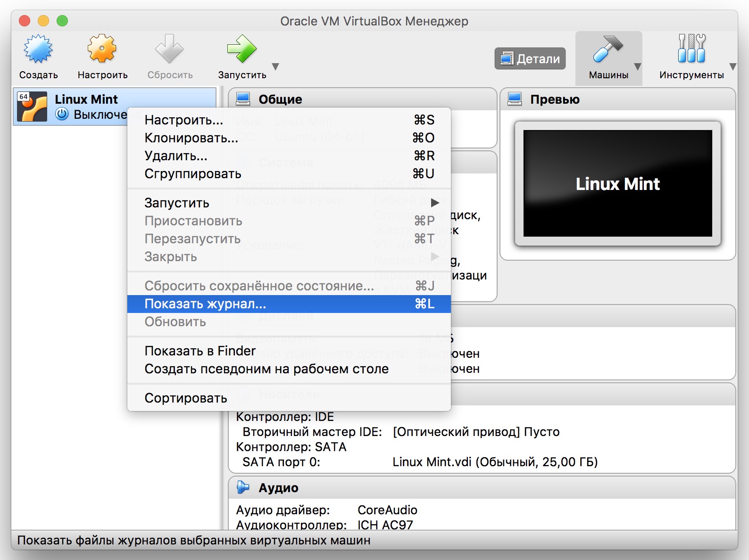Viewport: 749px width, 560px height.
Task: Toggle the Детали details view button
Action: pyautogui.click(x=530, y=58)
